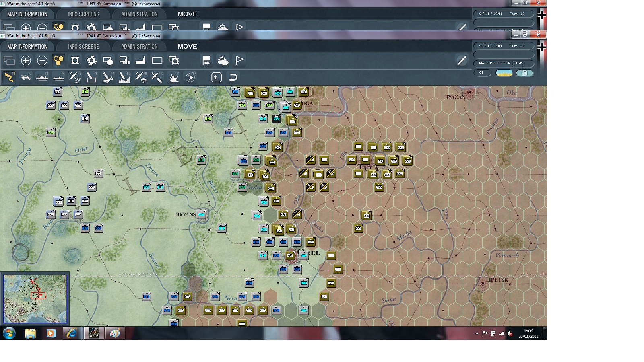Viewport: 644px width, 362px height.
Task: Click the taskbar clock showing 03/01/2011
Action: (528, 333)
